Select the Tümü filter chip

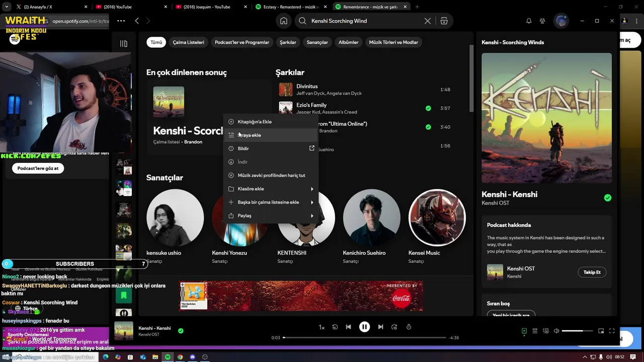pos(156,42)
